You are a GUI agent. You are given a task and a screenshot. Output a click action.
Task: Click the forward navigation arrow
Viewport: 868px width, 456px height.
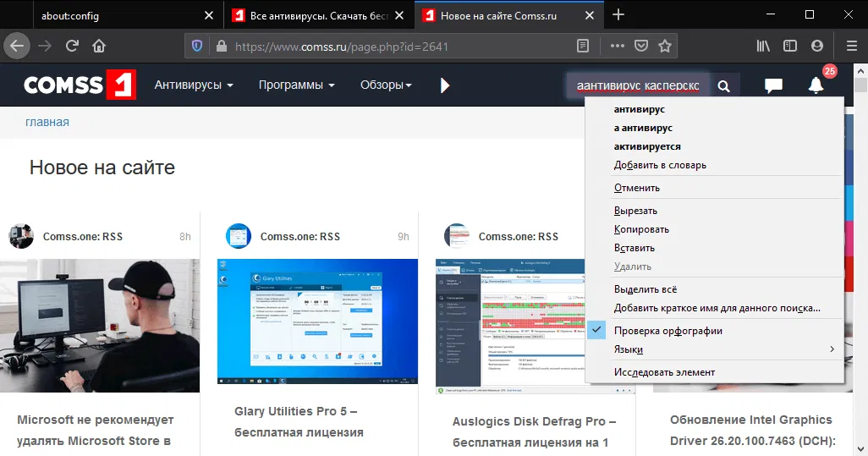pos(45,46)
